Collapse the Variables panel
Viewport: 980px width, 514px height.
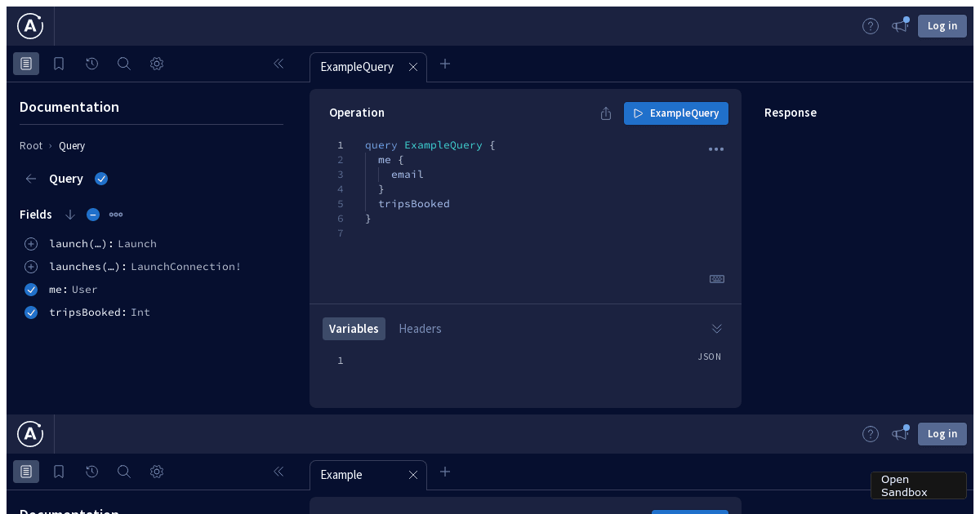(x=716, y=328)
